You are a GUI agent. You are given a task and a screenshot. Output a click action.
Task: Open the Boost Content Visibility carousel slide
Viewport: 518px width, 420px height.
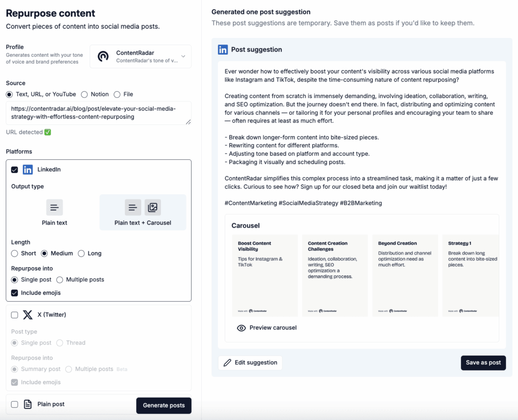[265, 275]
